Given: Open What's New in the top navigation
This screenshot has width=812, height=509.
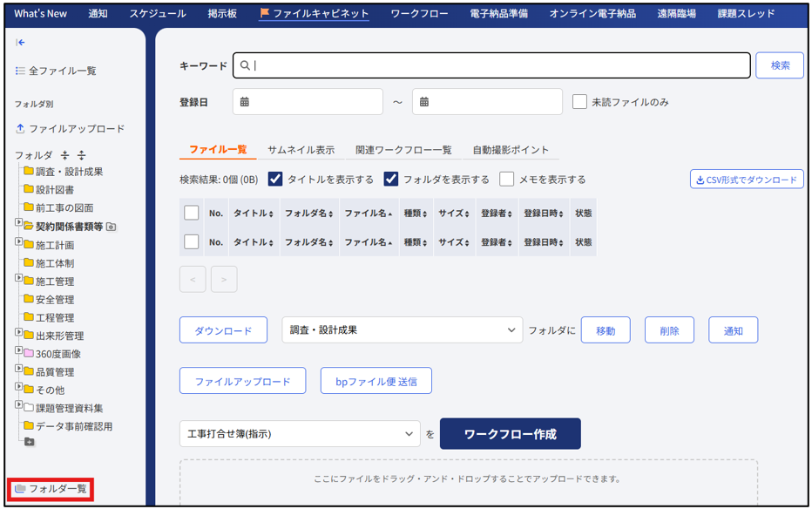Looking at the screenshot, I should pos(40,13).
